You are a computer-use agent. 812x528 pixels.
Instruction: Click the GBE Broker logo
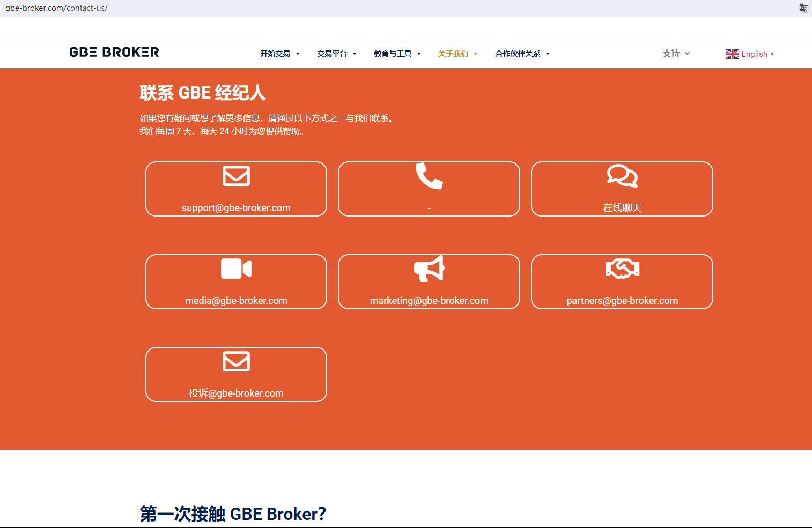(114, 52)
